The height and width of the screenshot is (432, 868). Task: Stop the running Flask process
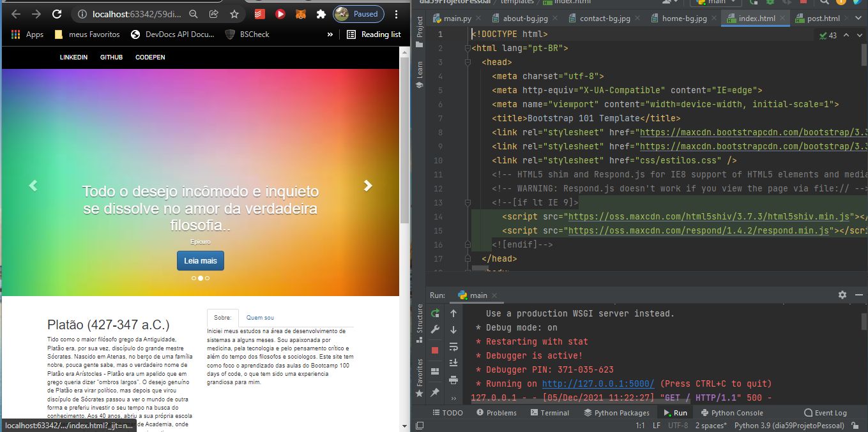435,350
